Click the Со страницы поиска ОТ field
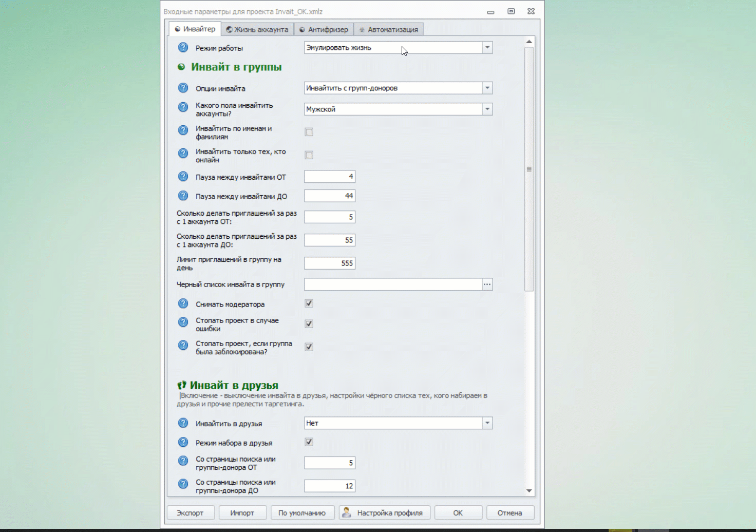 (330, 463)
